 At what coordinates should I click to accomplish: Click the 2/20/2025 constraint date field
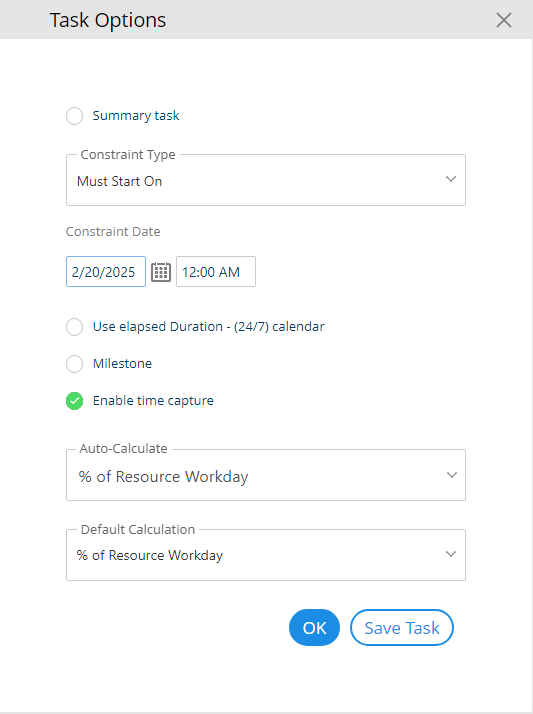[x=106, y=271]
